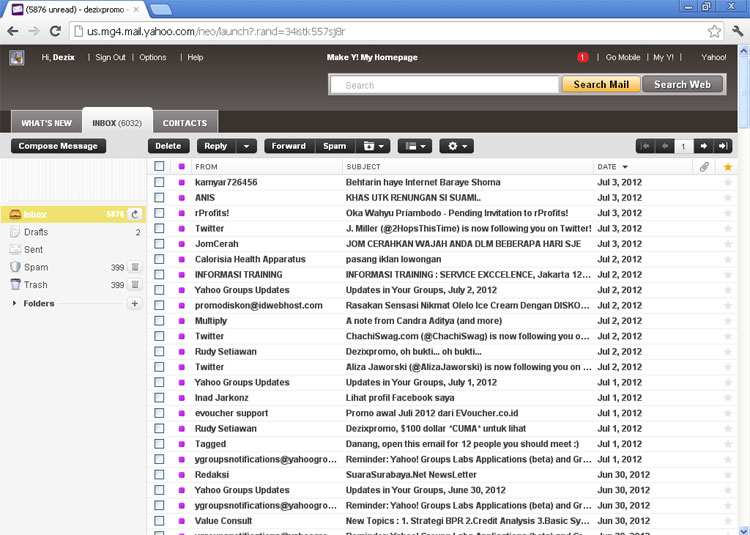Open the Drafts folder icon

pos(15,232)
